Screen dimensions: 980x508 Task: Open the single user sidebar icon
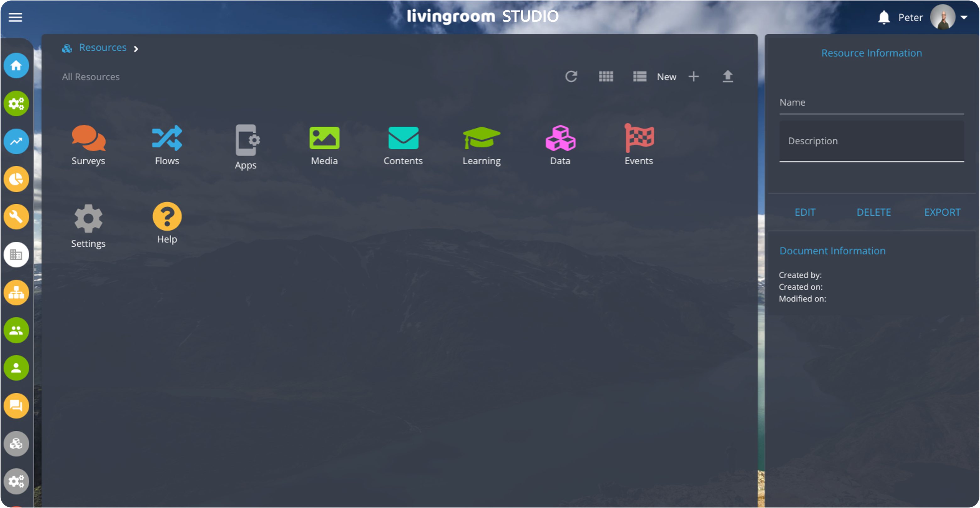tap(16, 368)
